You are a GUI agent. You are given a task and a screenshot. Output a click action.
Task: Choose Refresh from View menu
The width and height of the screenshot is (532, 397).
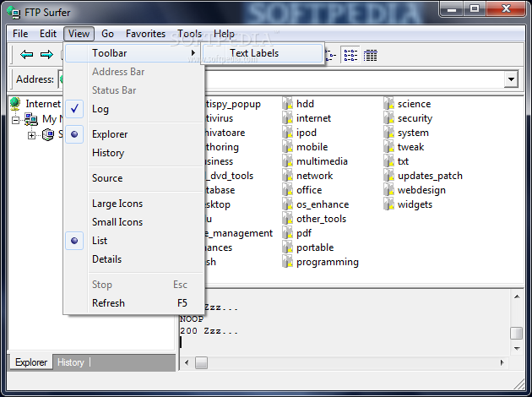pyautogui.click(x=134, y=303)
